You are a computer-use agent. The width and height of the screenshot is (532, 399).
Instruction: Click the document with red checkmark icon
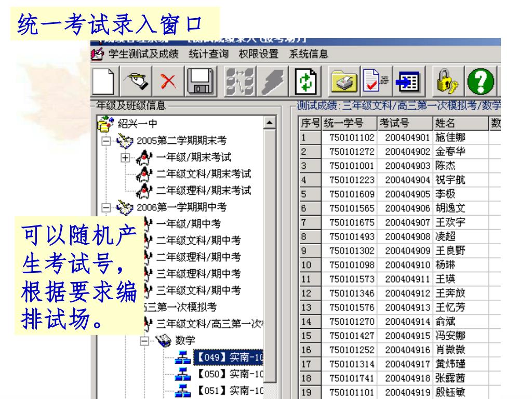tap(375, 82)
